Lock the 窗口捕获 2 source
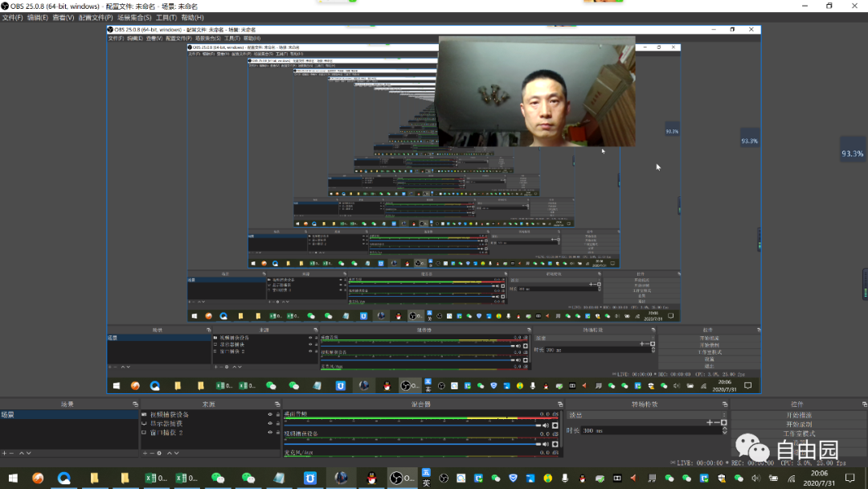Viewport: 868px width, 489px height. click(277, 433)
